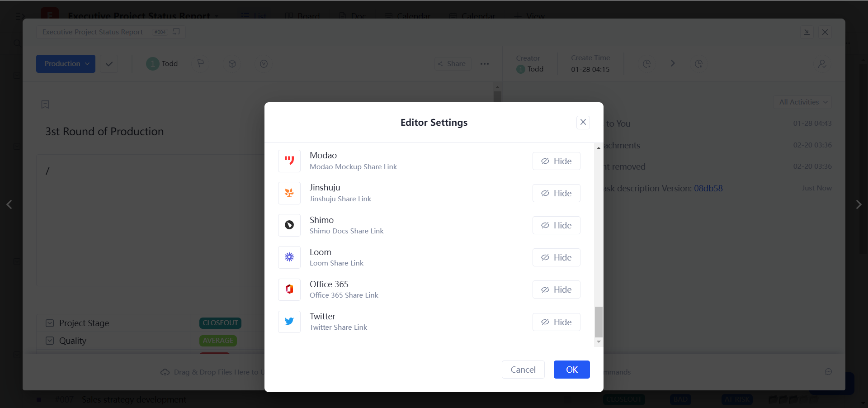Hide the Twitter share link option
Screen dimensions: 868x408
click(556, 322)
